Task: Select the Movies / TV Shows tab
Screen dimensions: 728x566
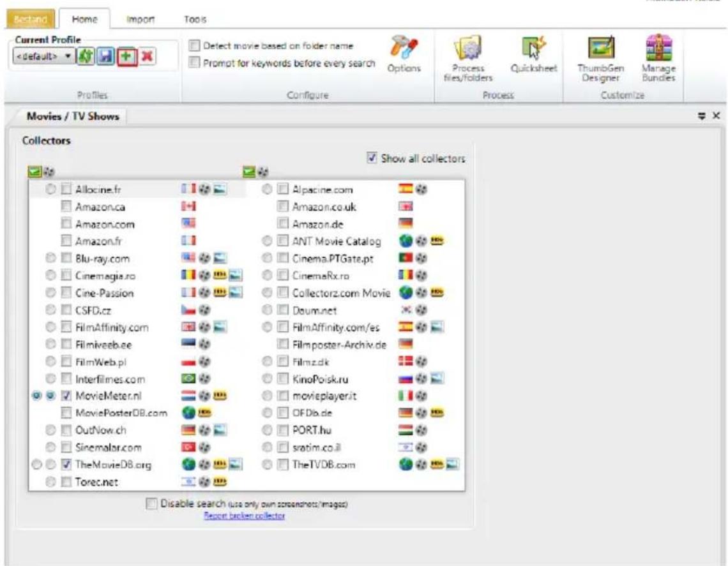Action: (73, 116)
